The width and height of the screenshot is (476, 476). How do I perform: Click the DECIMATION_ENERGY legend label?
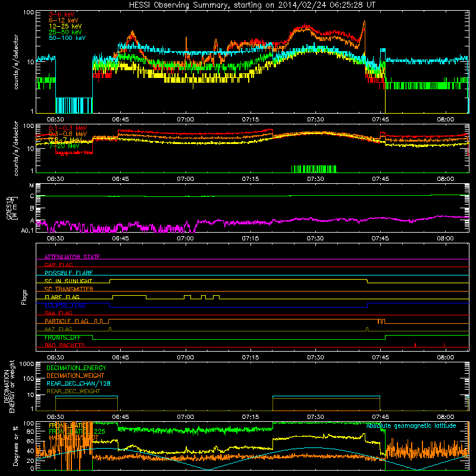(76, 368)
